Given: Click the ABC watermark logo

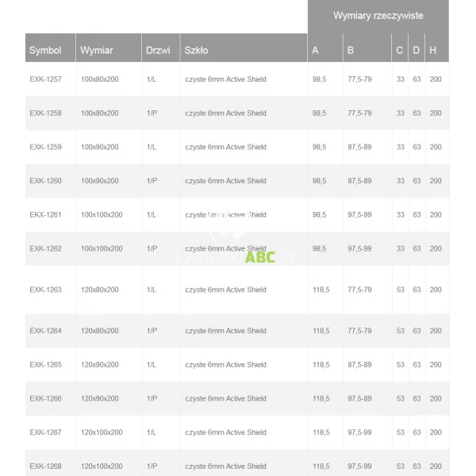Looking at the screenshot, I should point(259,256).
